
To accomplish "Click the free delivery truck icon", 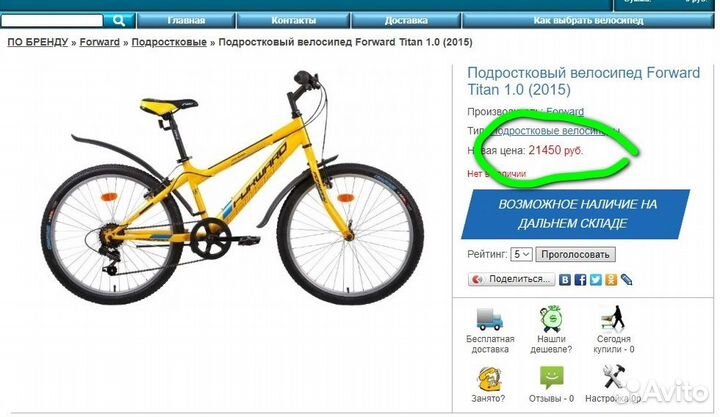I will pyautogui.click(x=489, y=319).
